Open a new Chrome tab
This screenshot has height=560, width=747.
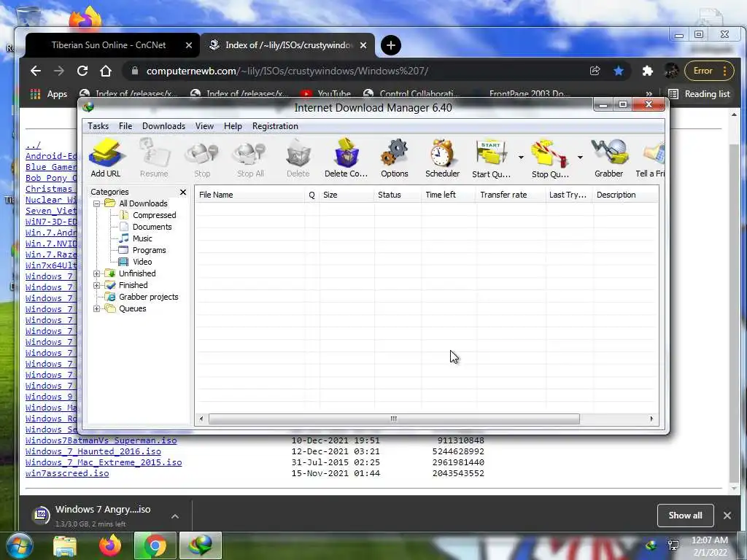pos(391,45)
